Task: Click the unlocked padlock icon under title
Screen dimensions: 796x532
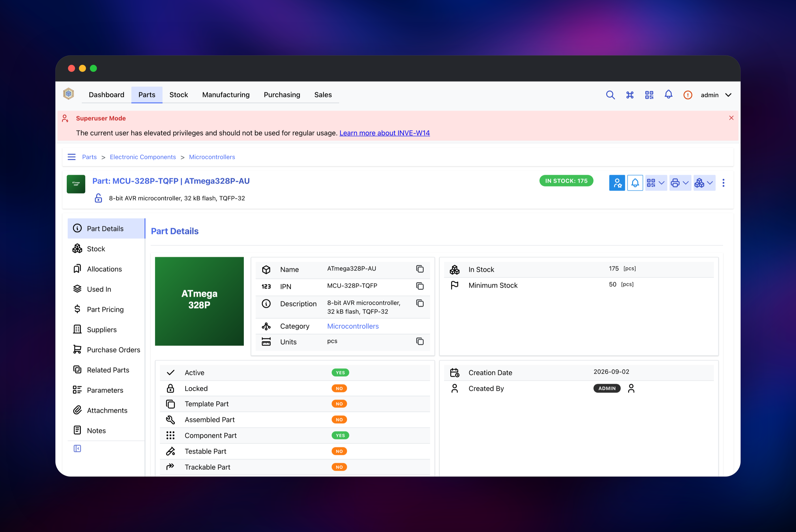Action: point(99,198)
